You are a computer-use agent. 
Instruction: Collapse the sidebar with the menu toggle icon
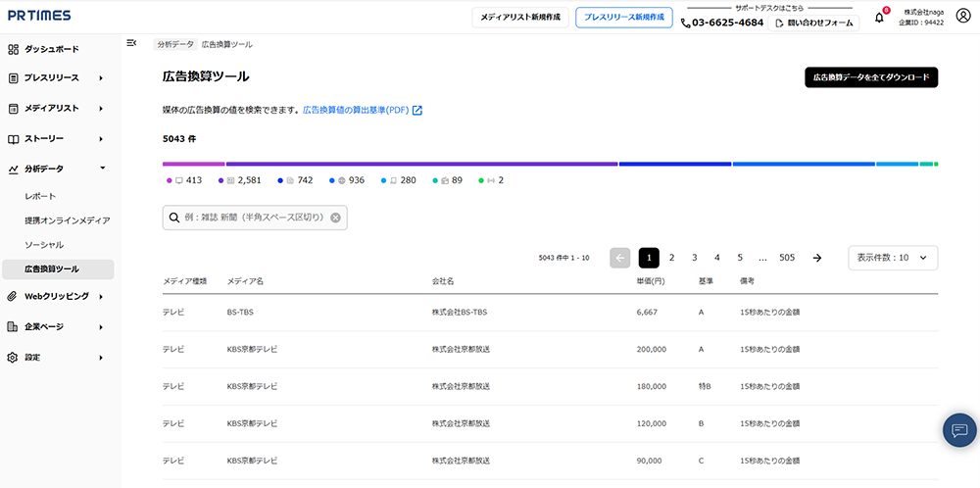tap(131, 43)
